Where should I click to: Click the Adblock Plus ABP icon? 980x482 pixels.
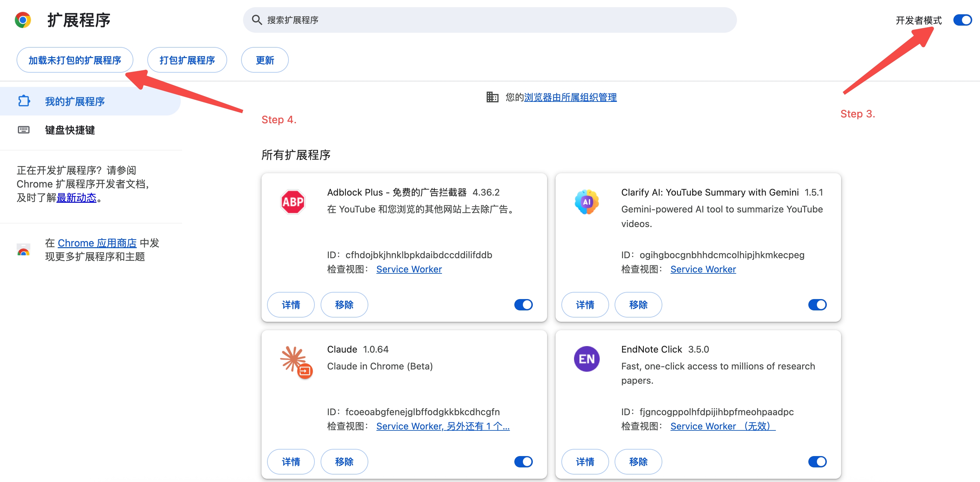coord(293,202)
